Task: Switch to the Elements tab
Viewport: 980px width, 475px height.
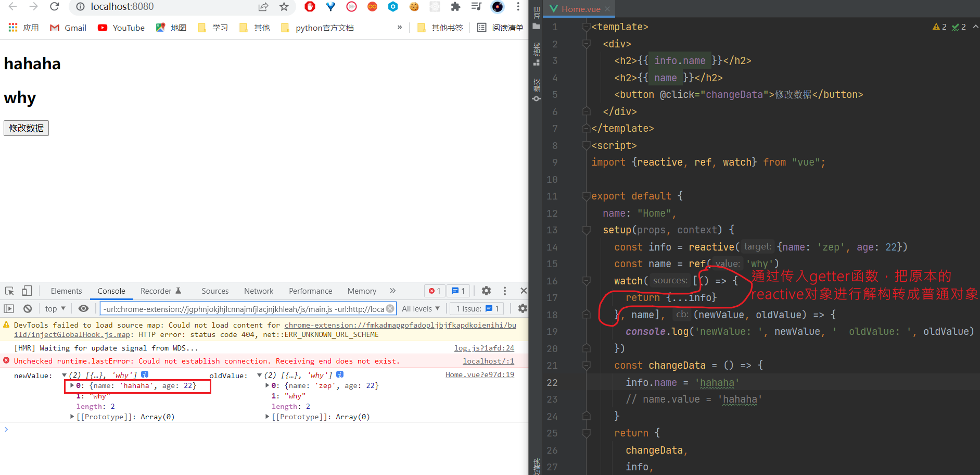Action: (66, 291)
